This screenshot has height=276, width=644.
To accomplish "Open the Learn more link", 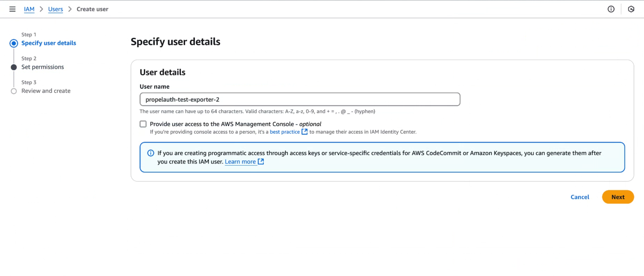I will pyautogui.click(x=240, y=162).
